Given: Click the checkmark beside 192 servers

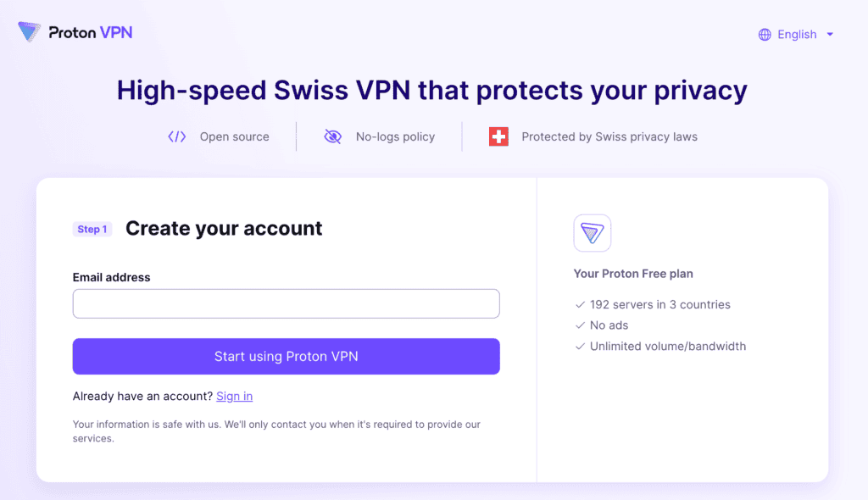Looking at the screenshot, I should [580, 304].
